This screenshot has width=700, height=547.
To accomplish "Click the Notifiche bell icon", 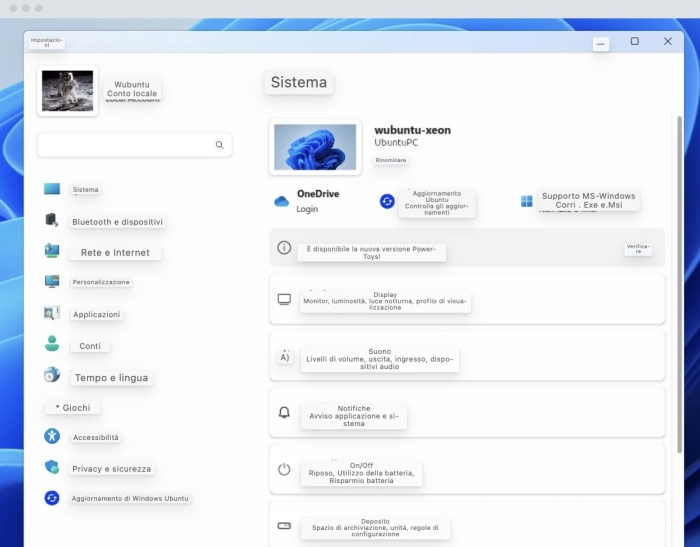I will click(x=284, y=412).
